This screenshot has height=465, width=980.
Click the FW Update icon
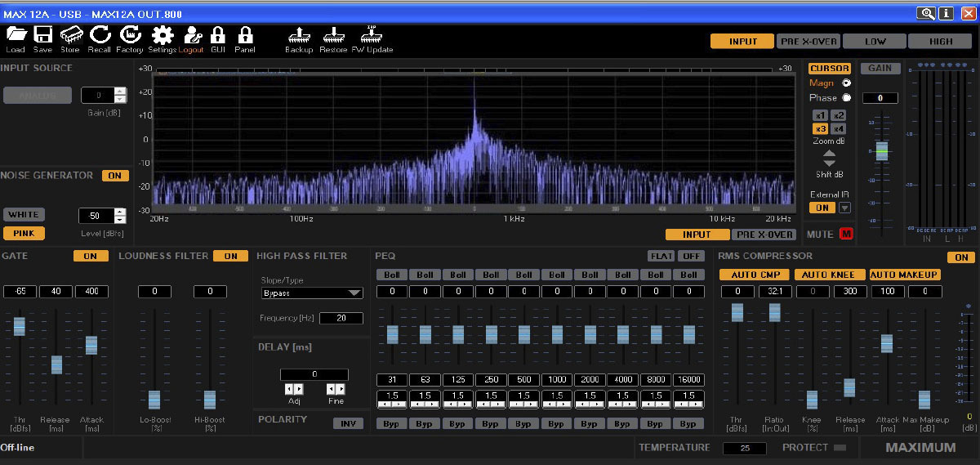(x=372, y=34)
